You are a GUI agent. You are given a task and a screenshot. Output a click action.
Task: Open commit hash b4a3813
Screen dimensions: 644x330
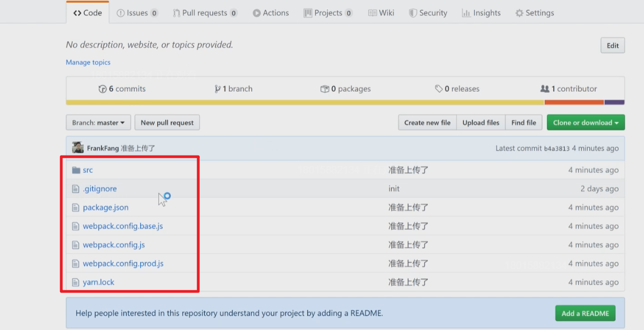[557, 148]
